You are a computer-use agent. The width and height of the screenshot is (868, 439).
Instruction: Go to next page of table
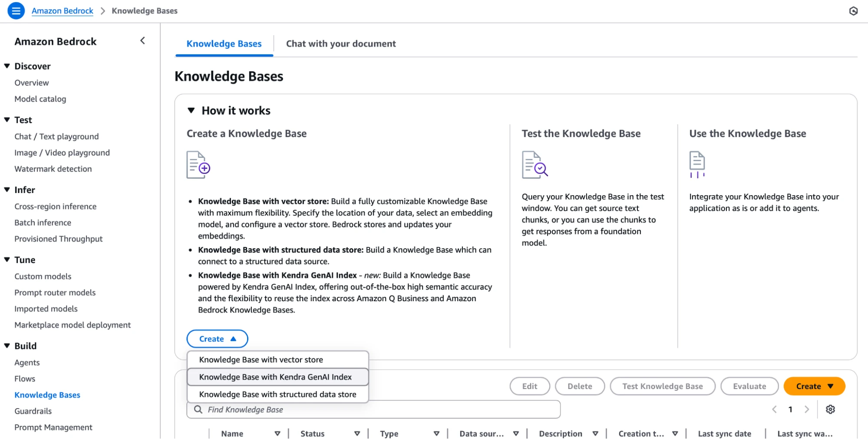[807, 409]
